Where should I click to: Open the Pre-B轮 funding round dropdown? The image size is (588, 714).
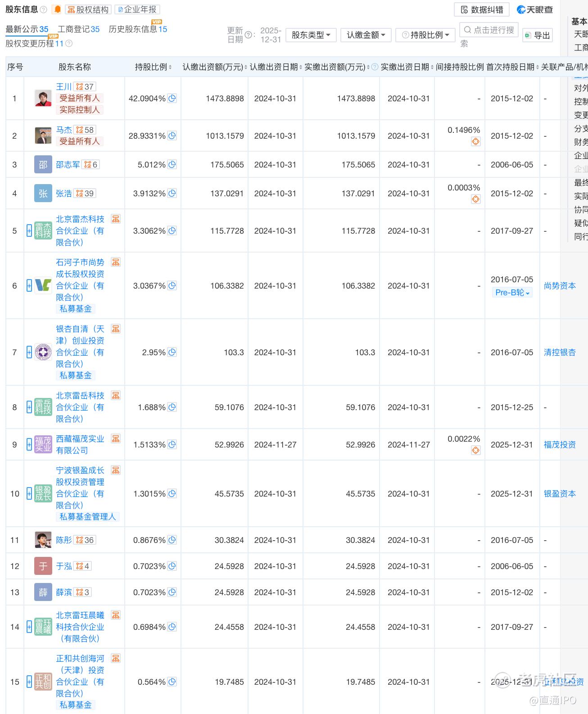coord(512,293)
